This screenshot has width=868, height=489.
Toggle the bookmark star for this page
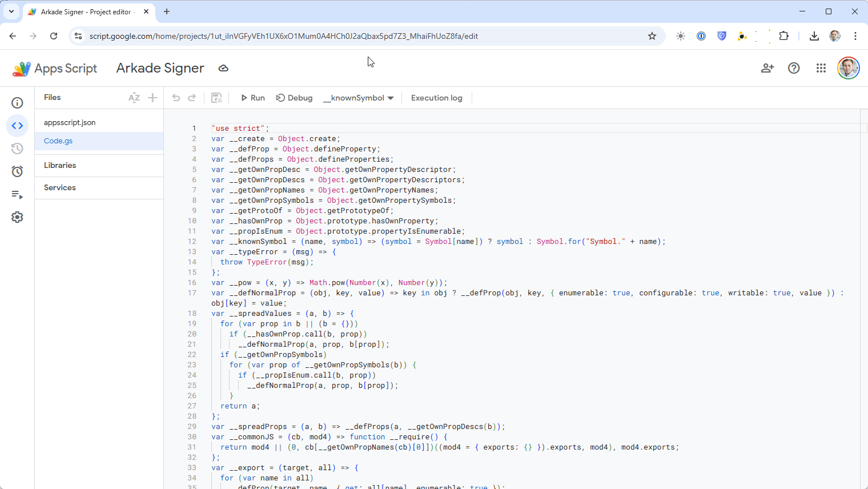(652, 35)
